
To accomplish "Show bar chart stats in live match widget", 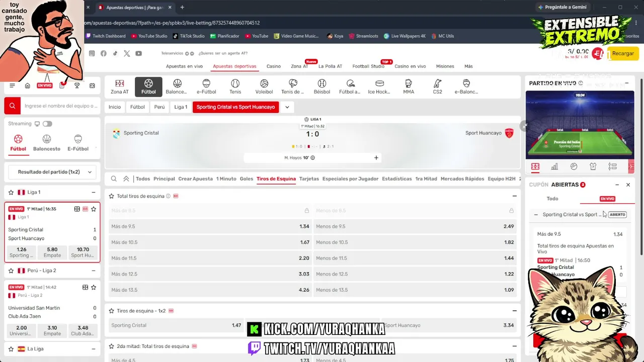I will tap(554, 166).
